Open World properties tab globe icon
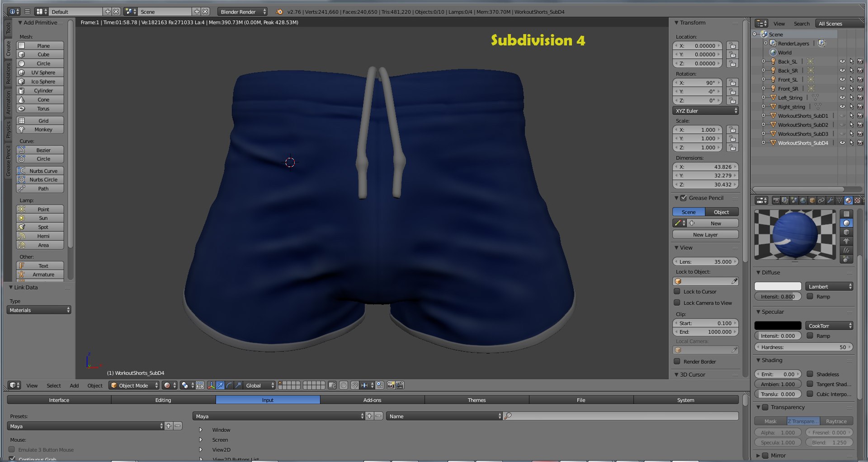Screen dimensions: 868x462 click(803, 201)
